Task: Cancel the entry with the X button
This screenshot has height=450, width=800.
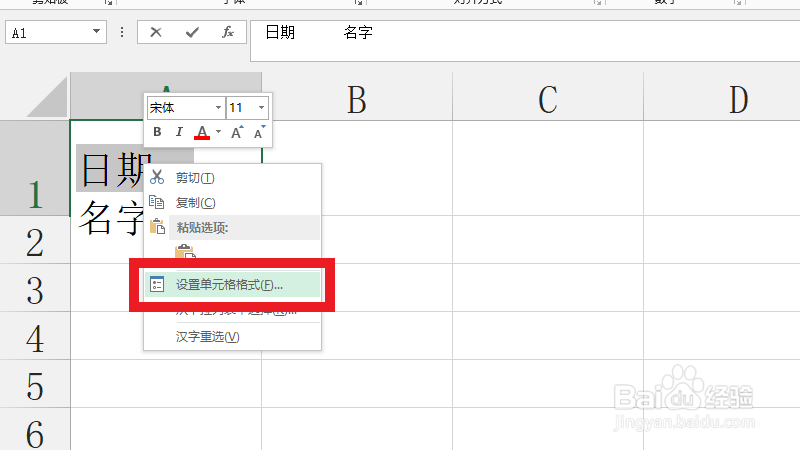Action: tap(156, 32)
